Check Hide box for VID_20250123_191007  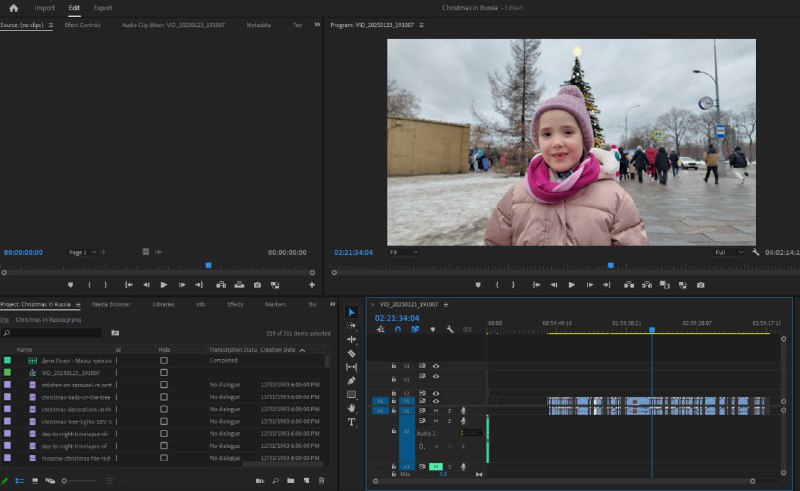coord(164,373)
